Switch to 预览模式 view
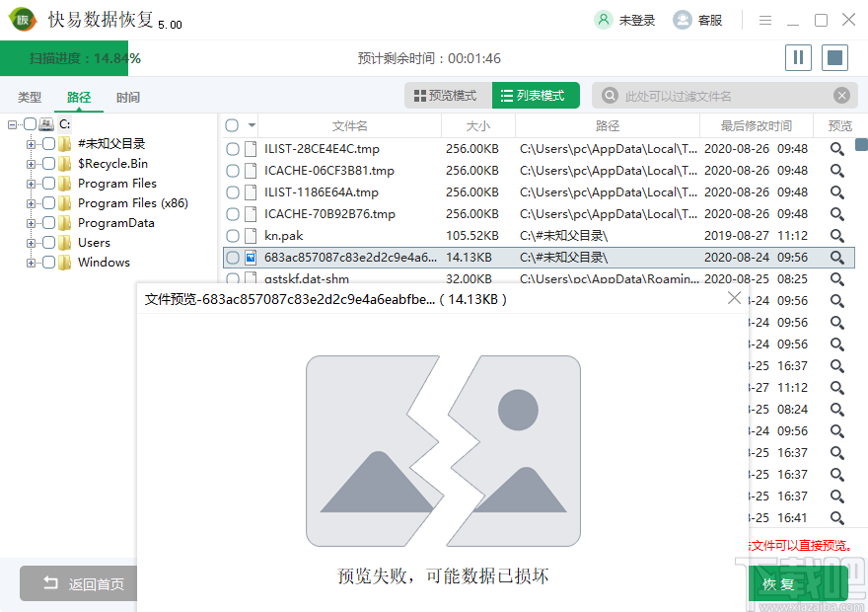This screenshot has height=612, width=868. pos(448,96)
